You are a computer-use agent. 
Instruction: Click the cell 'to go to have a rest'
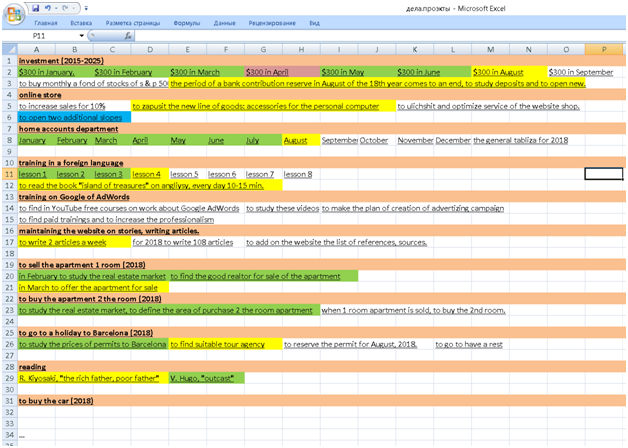coord(469,344)
